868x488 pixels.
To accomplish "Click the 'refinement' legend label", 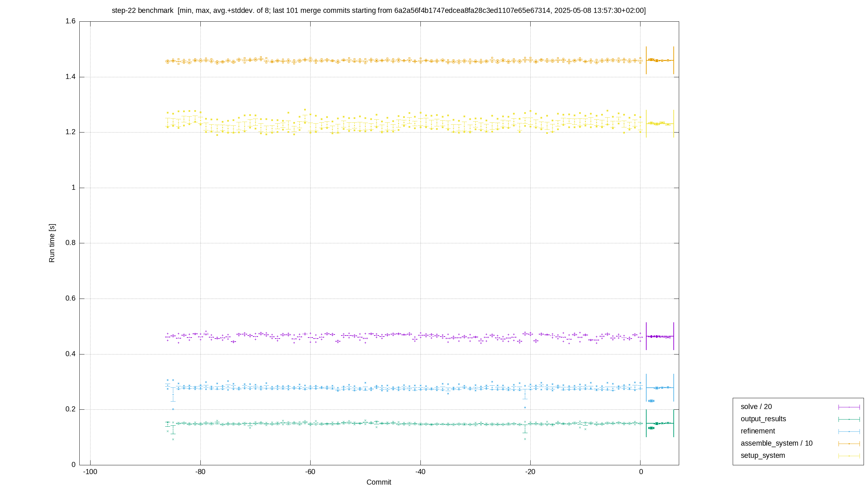I will [758, 431].
